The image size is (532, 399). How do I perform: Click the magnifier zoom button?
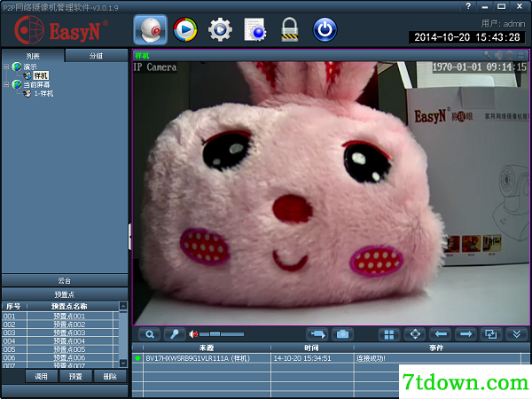coord(150,334)
